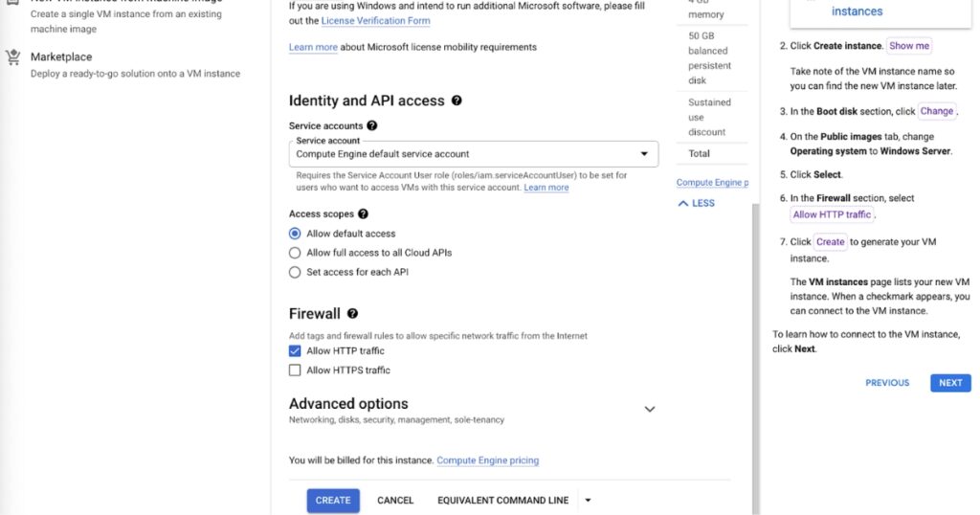Open the Compute Engine pricing link
Screen dimensions: 980x515
click(487, 460)
